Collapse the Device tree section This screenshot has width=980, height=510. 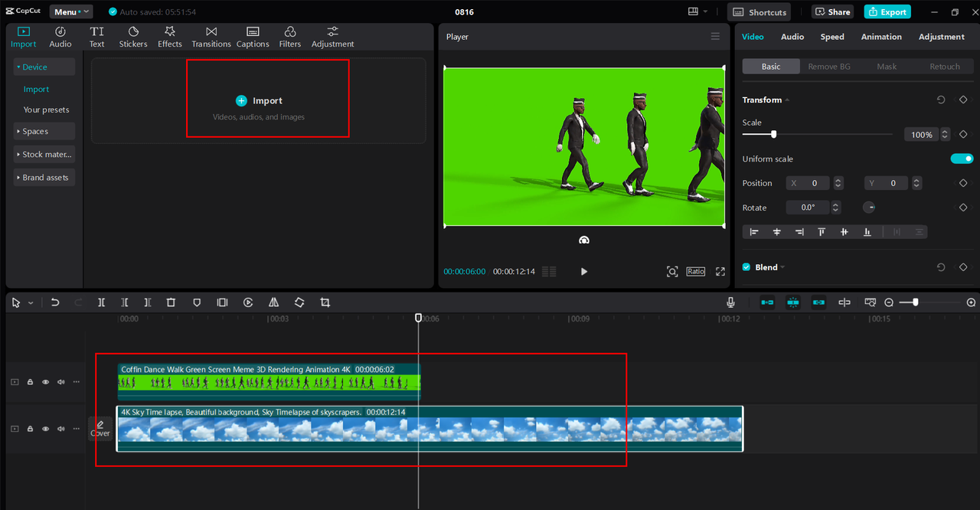(44, 67)
